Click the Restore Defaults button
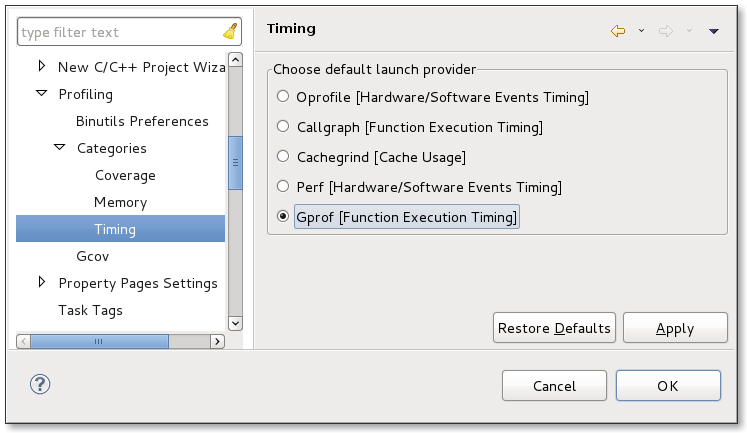This screenshot has height=433, width=747. 554,328
